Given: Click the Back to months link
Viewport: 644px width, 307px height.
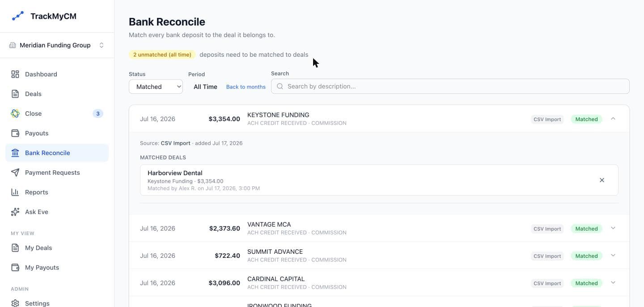Looking at the screenshot, I should pos(246,87).
